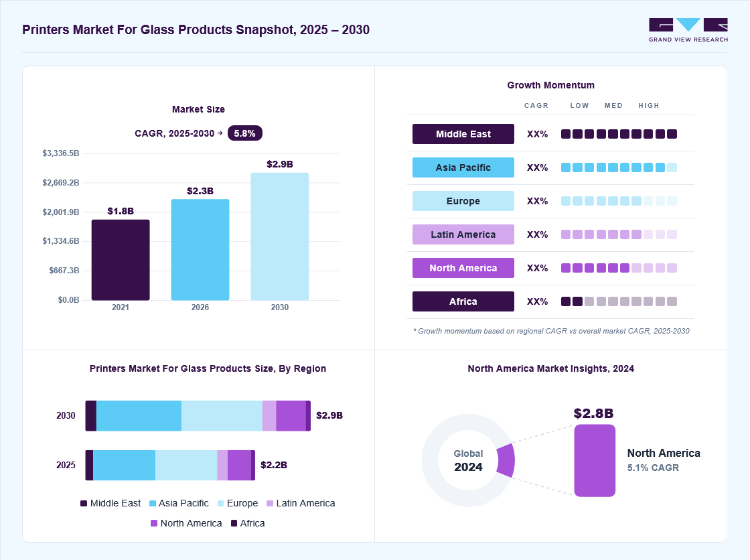Click the growth momentum footnote text
The height and width of the screenshot is (560, 750).
[x=551, y=331]
